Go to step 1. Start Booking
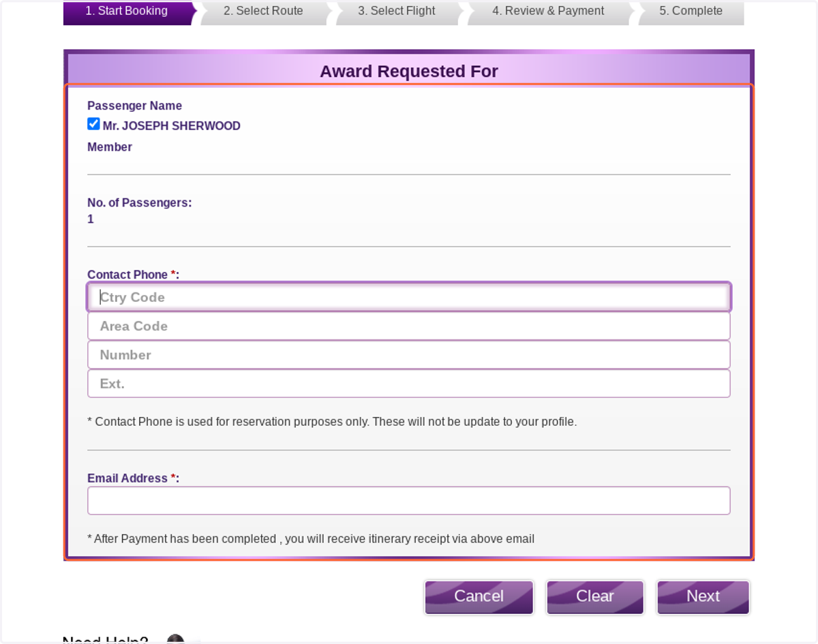Screen dimensions: 818x644 pos(127,12)
